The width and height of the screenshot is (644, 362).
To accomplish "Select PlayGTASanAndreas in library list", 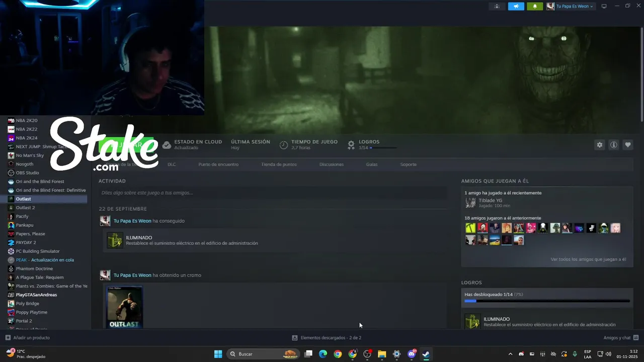I will coord(36,295).
